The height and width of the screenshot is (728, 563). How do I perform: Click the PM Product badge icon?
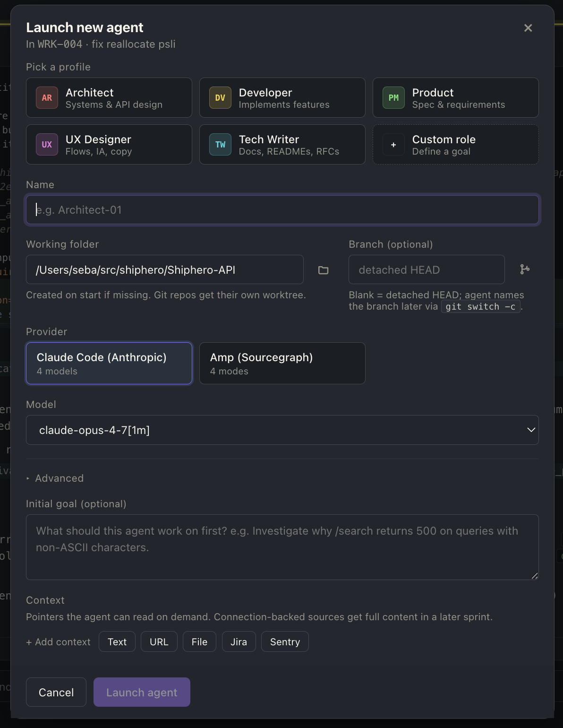pyautogui.click(x=393, y=98)
